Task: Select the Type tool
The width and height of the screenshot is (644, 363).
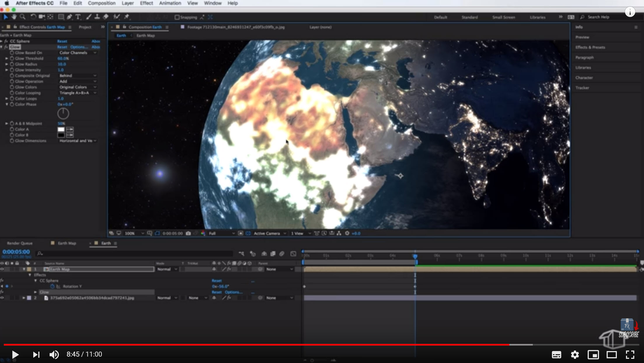Action: 78,17
